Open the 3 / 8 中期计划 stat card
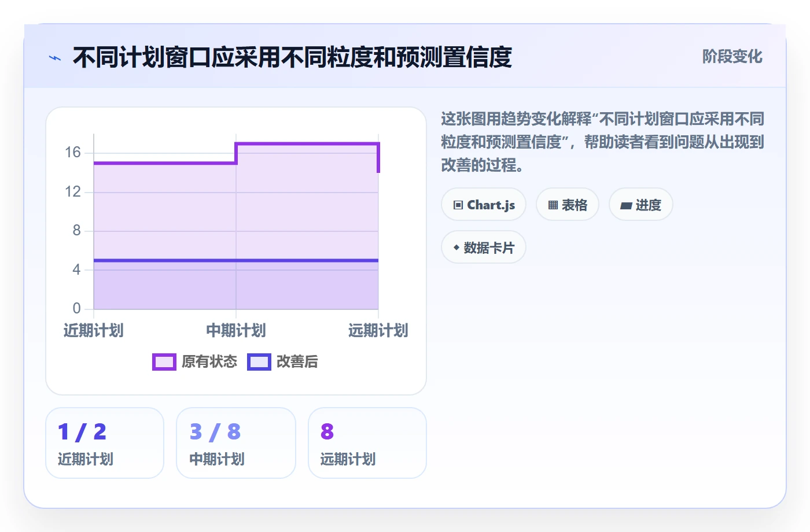The width and height of the screenshot is (810, 532). point(236,443)
